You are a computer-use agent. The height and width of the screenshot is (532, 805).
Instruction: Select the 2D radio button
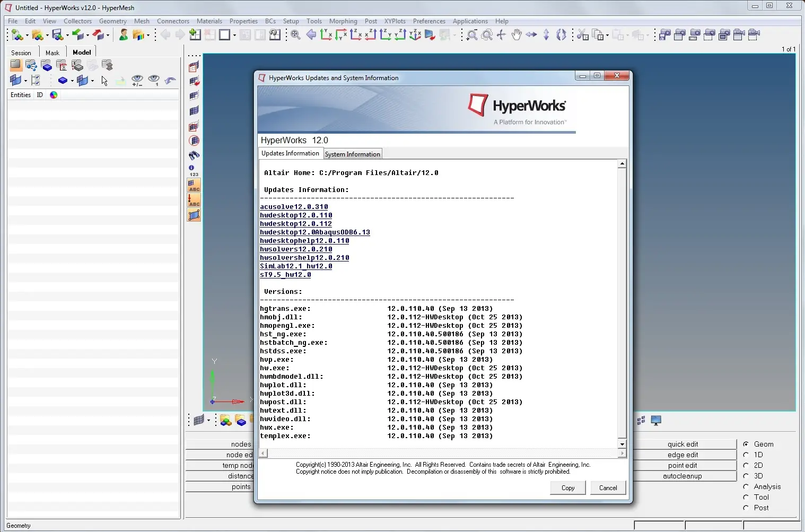tap(746, 465)
